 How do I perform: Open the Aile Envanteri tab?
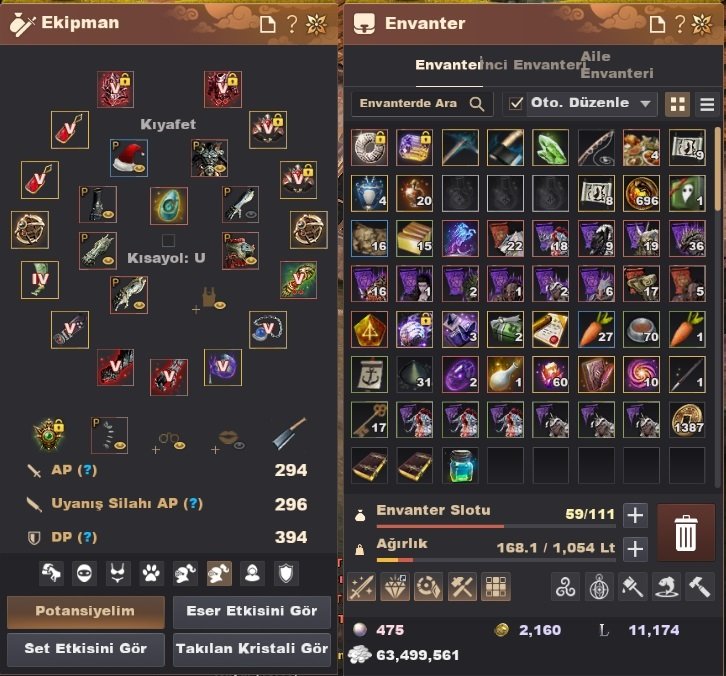click(x=617, y=65)
